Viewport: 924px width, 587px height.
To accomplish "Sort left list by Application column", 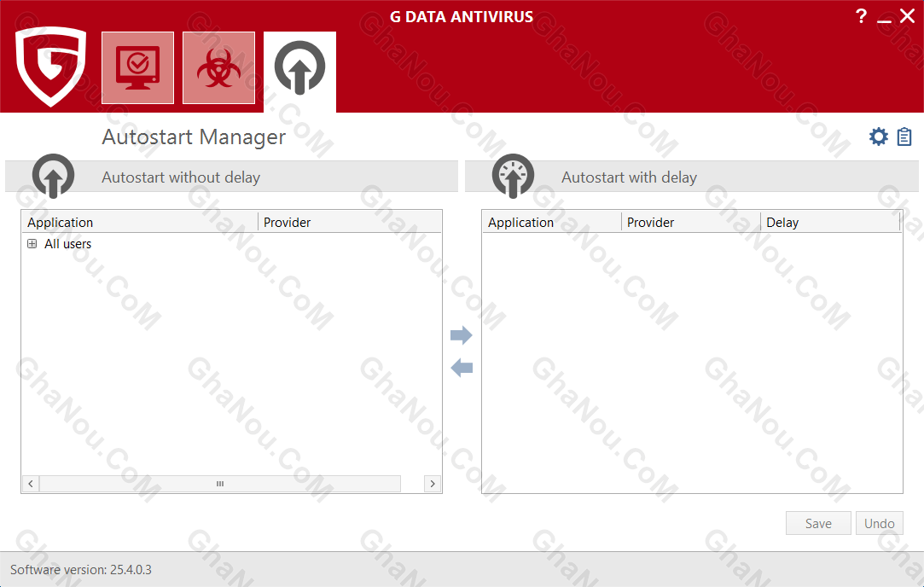I will click(x=140, y=222).
